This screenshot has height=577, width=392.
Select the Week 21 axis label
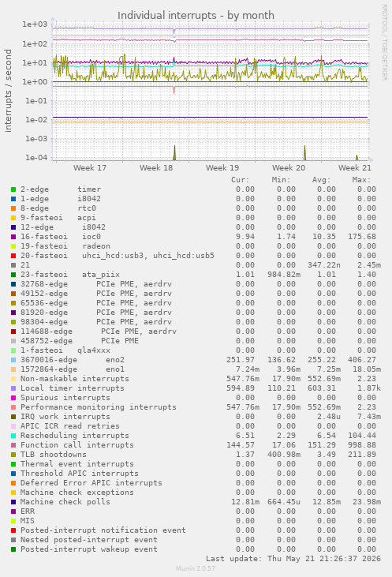pyautogui.click(x=354, y=168)
